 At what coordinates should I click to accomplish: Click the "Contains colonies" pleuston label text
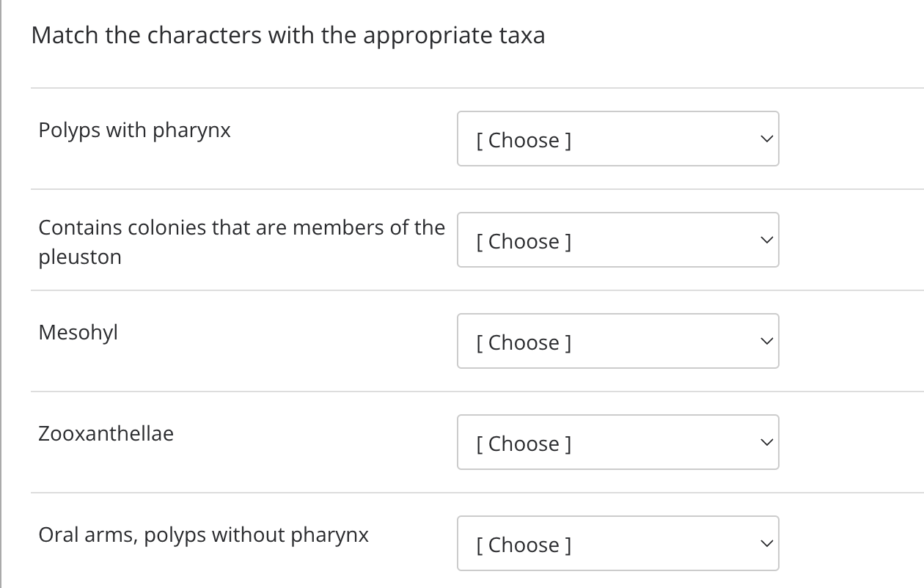tap(241, 228)
